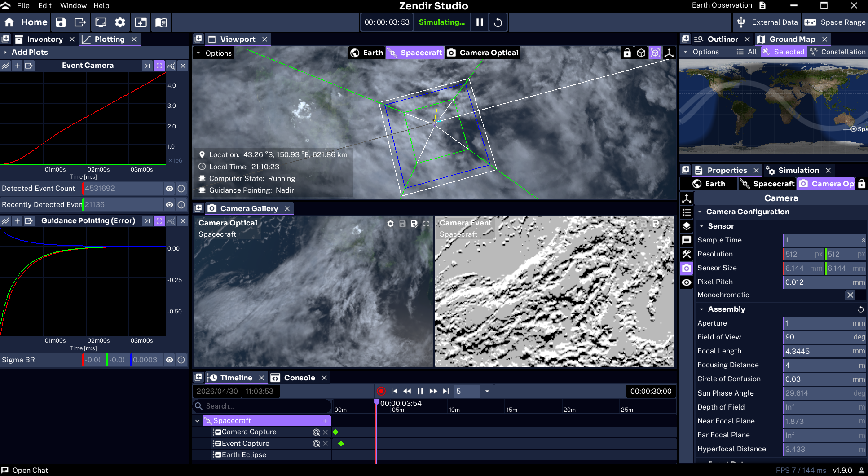Viewport: 868px width, 476px height.
Task: Close the Event Camera plot
Action: pyautogui.click(x=183, y=66)
